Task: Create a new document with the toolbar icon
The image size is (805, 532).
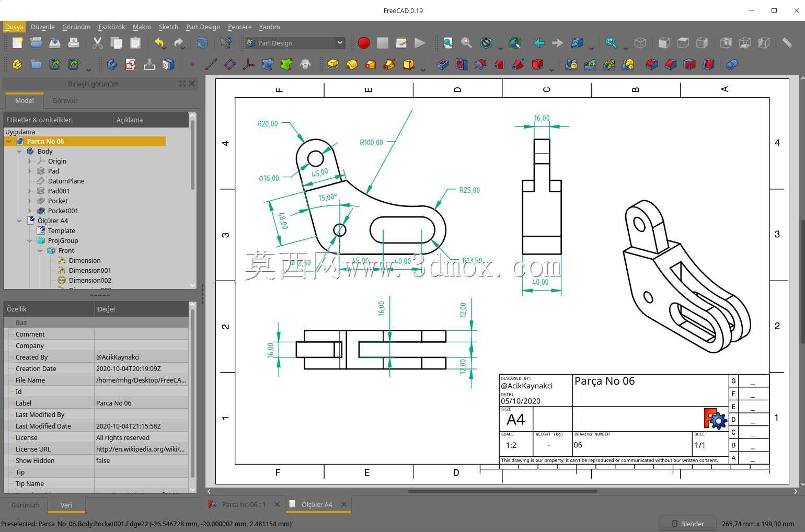Action: point(17,43)
